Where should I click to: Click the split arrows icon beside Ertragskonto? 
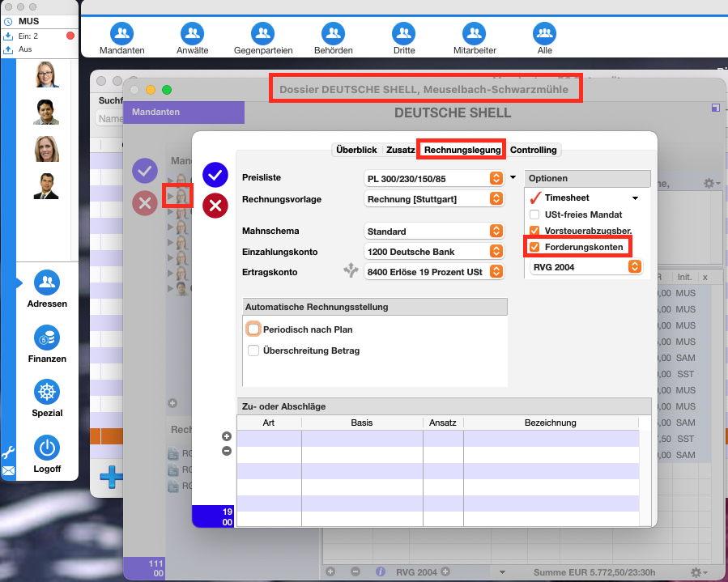(351, 270)
